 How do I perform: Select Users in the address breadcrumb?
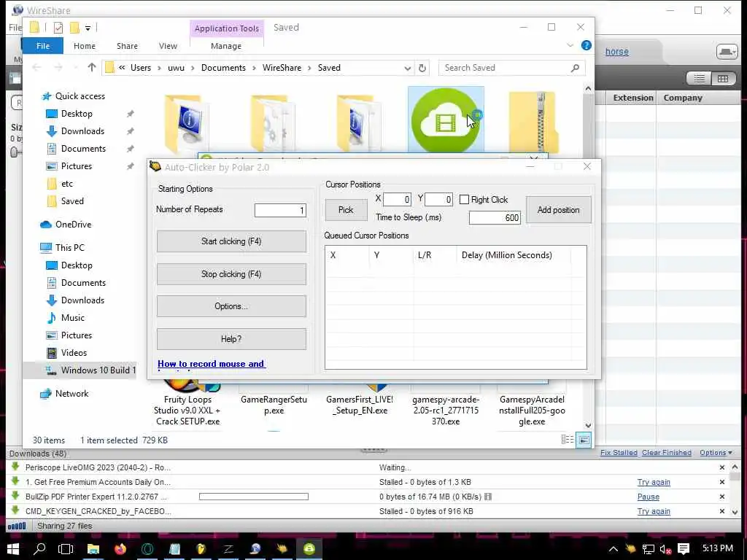point(141,68)
